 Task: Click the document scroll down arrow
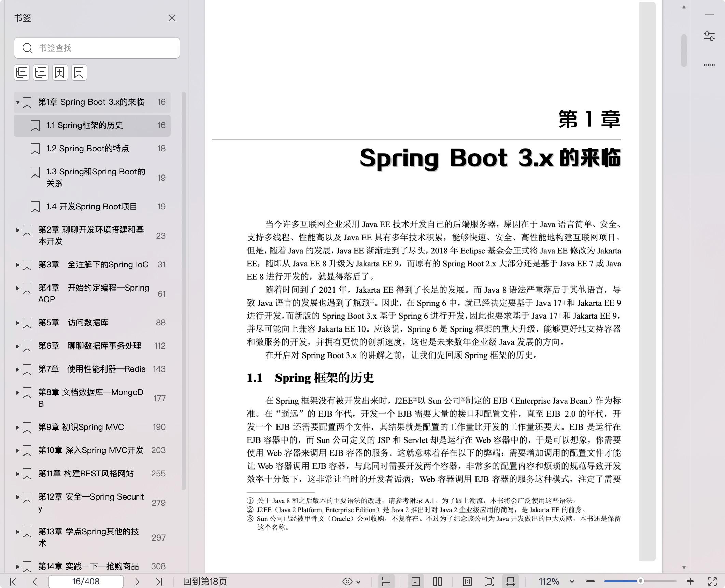(684, 567)
